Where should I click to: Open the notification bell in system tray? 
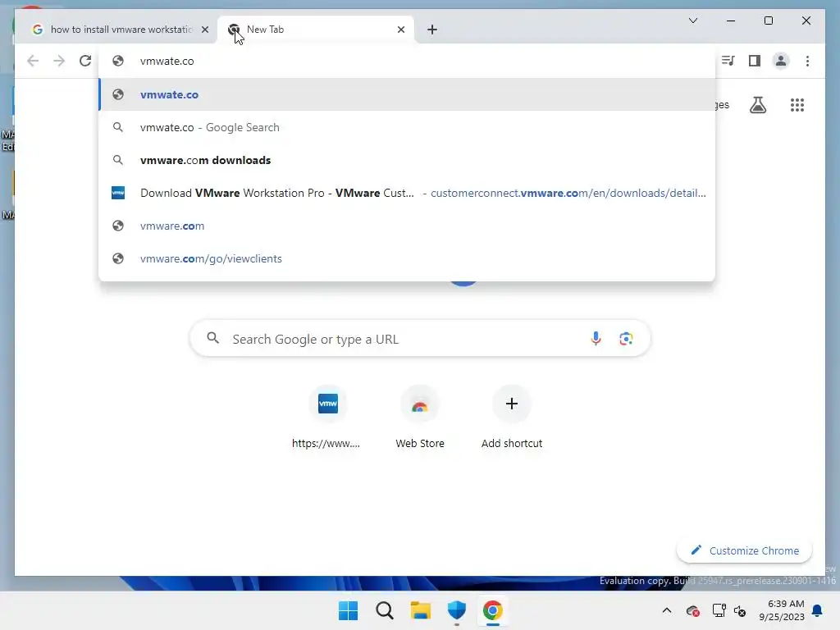coord(818,610)
